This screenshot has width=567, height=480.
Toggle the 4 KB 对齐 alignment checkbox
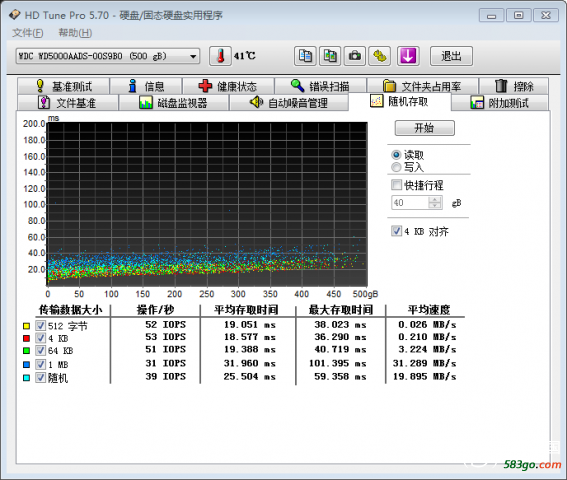point(397,231)
